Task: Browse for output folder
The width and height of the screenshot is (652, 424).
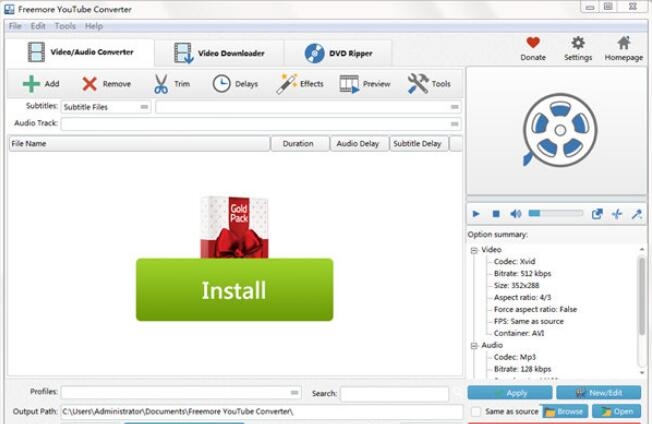Action: coord(564,412)
